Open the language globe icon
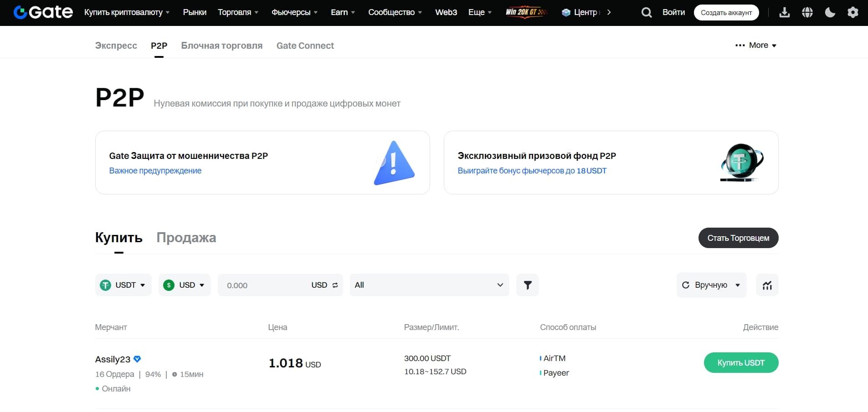 807,12
